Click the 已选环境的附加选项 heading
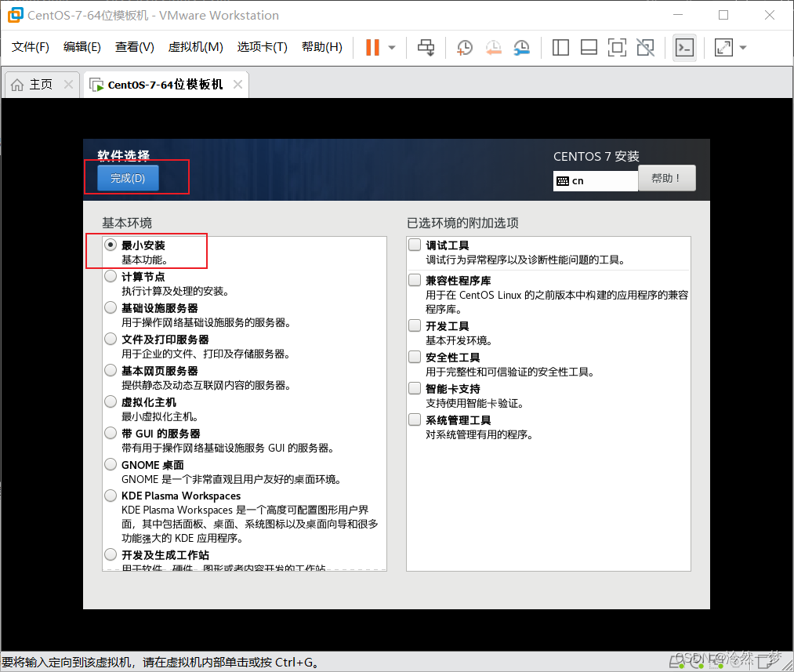The height and width of the screenshot is (672, 794). (x=462, y=223)
